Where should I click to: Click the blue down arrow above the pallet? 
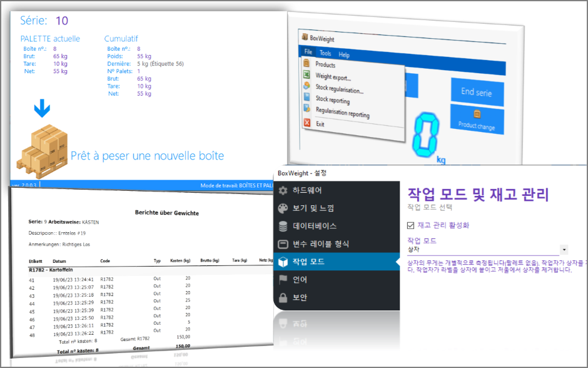pos(42,108)
